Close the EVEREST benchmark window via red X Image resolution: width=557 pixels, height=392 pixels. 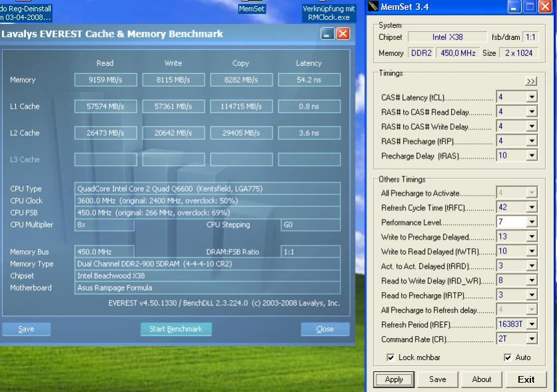point(343,34)
